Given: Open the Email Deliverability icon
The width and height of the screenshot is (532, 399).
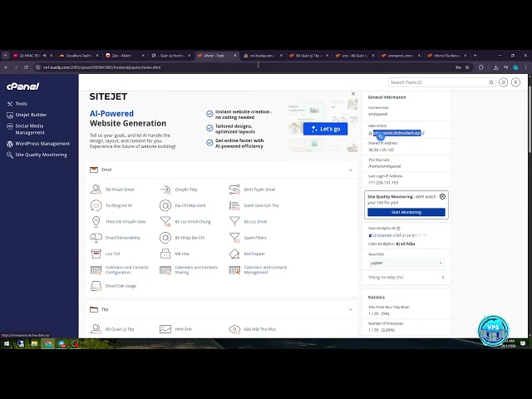Looking at the screenshot, I should [96, 238].
